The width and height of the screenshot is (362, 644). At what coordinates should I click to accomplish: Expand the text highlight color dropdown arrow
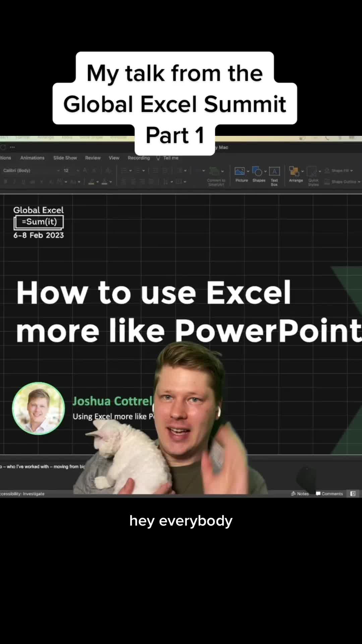(x=98, y=182)
